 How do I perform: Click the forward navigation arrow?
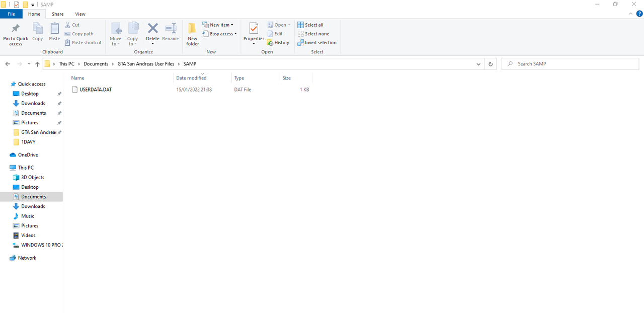(x=20, y=64)
